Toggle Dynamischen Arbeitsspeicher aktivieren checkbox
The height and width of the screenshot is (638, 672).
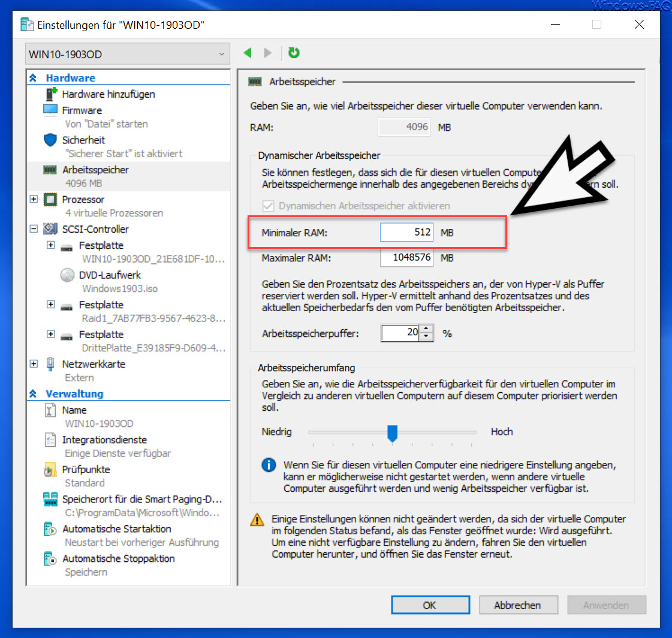[269, 206]
